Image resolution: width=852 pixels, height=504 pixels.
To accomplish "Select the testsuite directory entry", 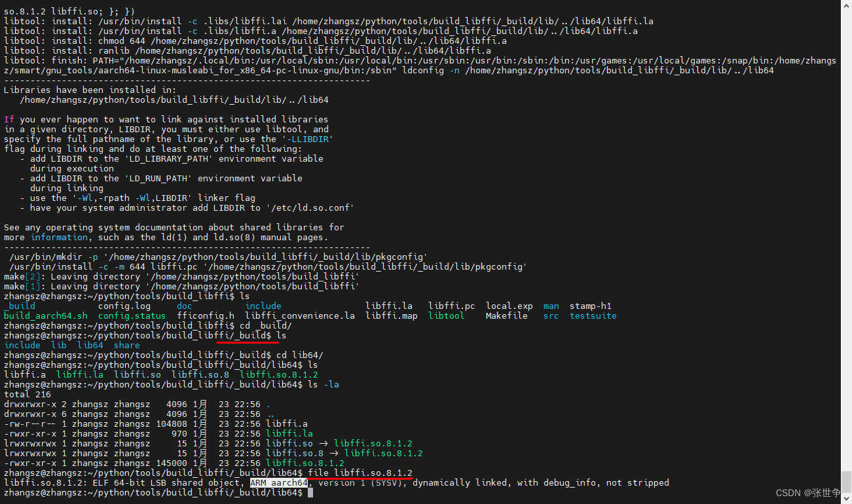I will [593, 315].
